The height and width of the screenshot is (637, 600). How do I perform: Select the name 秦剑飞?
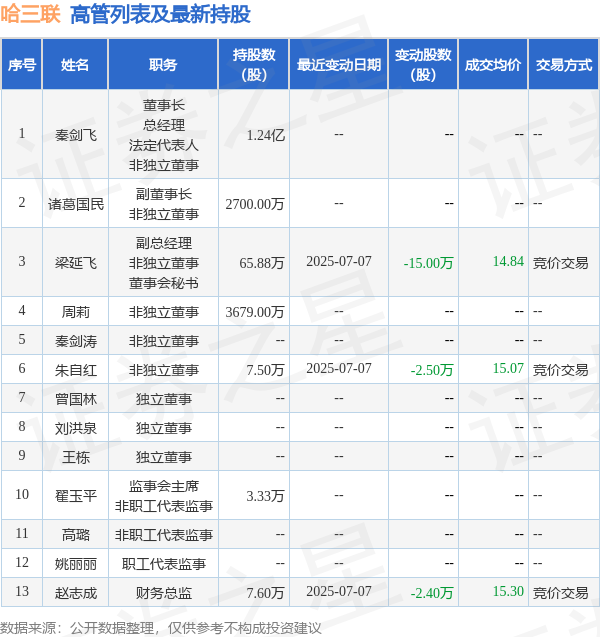tap(76, 135)
